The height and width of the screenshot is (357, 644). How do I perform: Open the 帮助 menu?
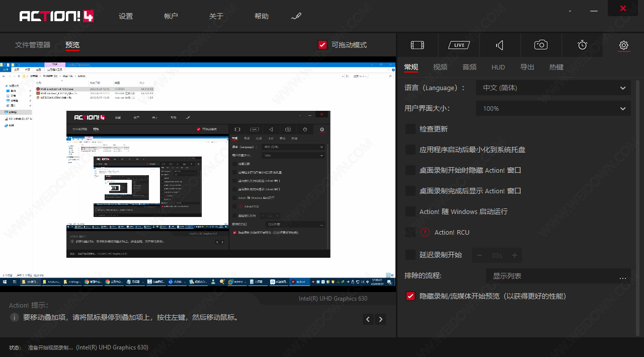[262, 16]
